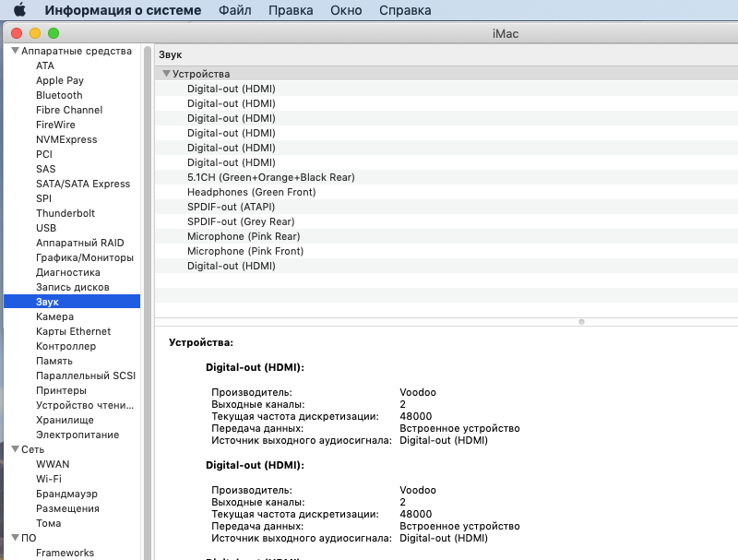Select PCI in the sidebar

pyautogui.click(x=44, y=154)
